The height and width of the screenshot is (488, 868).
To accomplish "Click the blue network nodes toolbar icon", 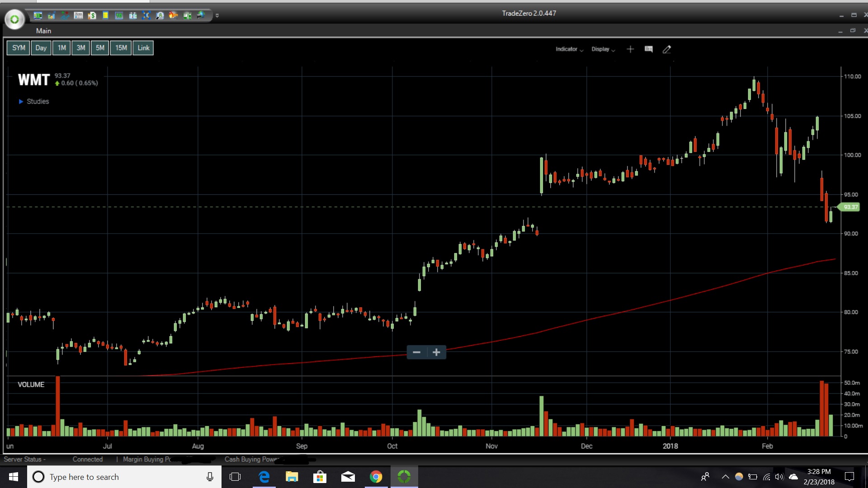I will coord(146,16).
